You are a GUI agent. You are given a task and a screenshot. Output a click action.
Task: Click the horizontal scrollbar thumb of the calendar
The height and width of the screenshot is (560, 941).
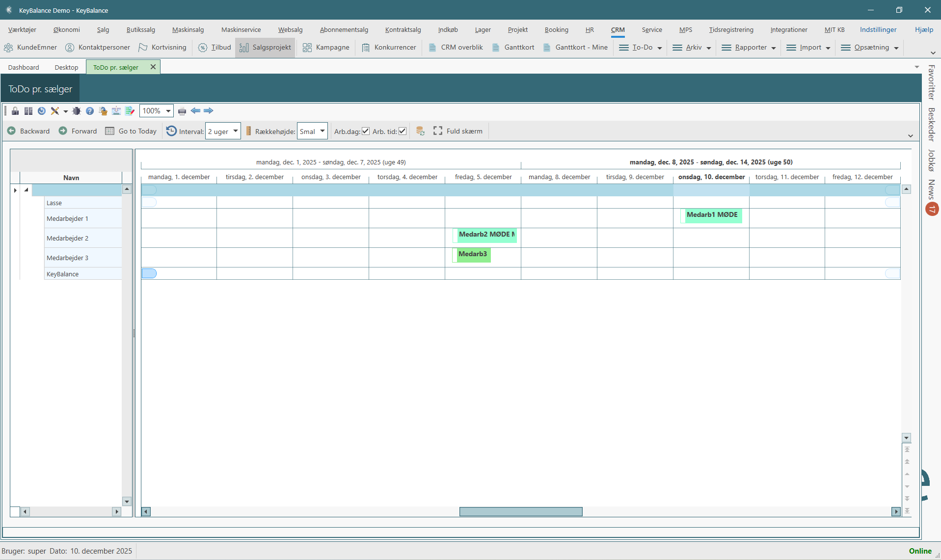pyautogui.click(x=520, y=512)
